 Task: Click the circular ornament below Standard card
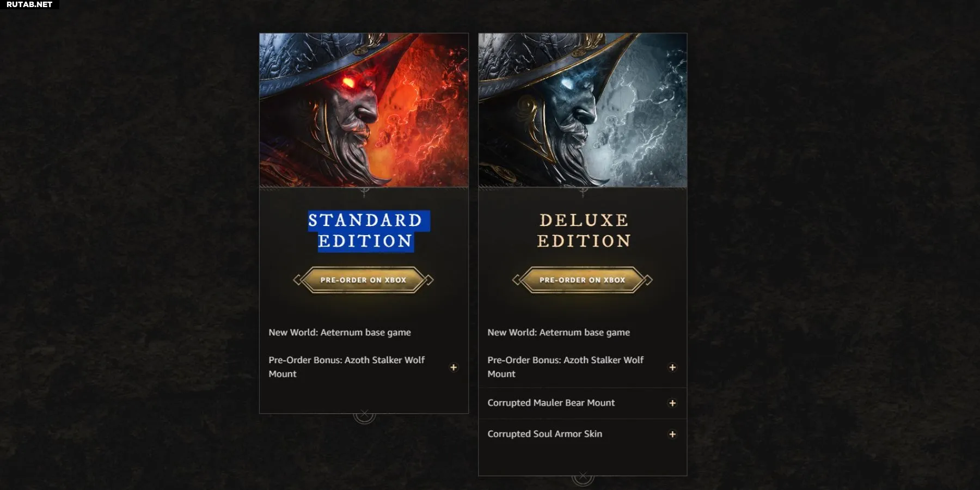pyautogui.click(x=364, y=416)
